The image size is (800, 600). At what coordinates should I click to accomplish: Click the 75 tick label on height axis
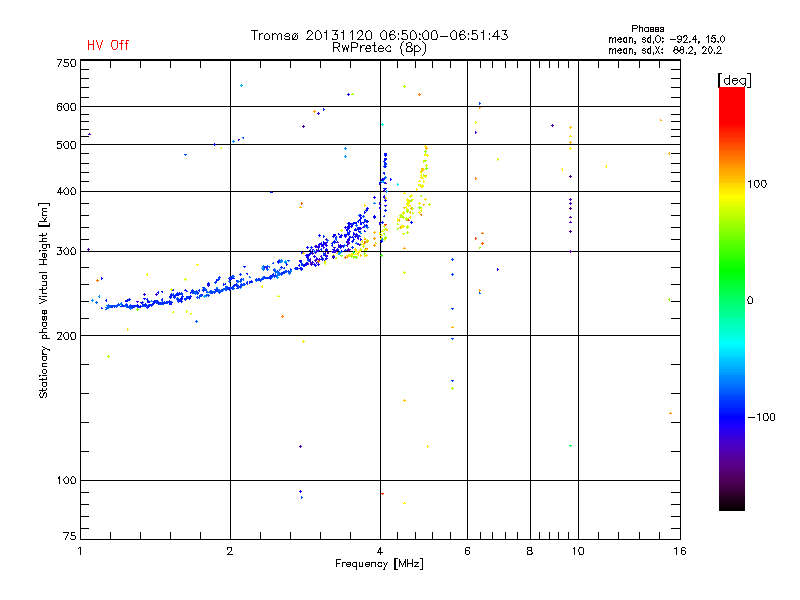[70, 536]
